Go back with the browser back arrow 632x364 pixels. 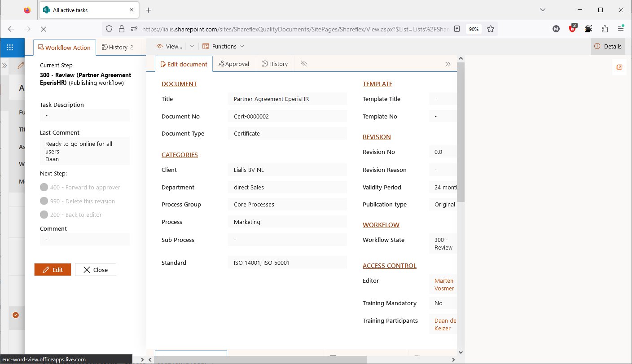pyautogui.click(x=11, y=29)
